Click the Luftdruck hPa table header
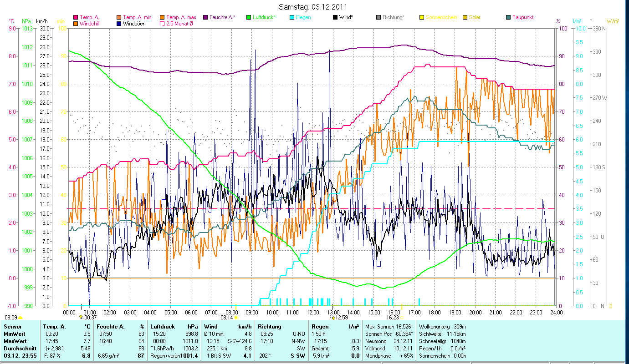Screen dimensions: 629x364 pyautogui.click(x=174, y=326)
